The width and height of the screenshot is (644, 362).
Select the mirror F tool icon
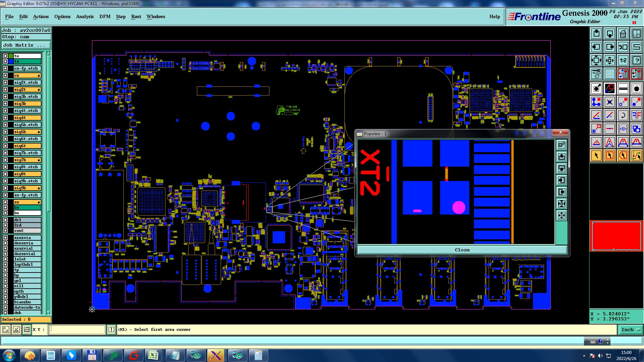(x=636, y=115)
